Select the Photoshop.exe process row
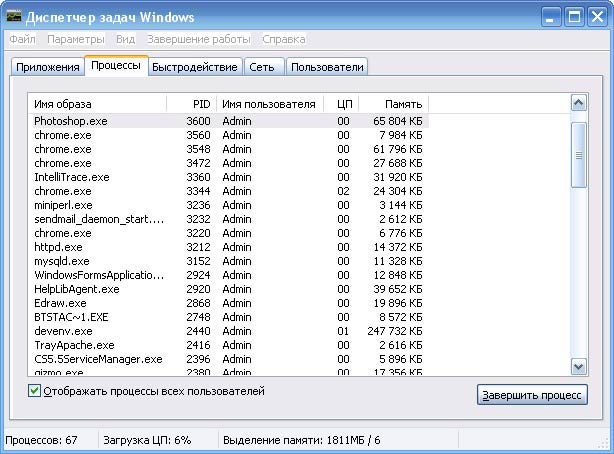This screenshot has width=614, height=454. pyautogui.click(x=71, y=121)
